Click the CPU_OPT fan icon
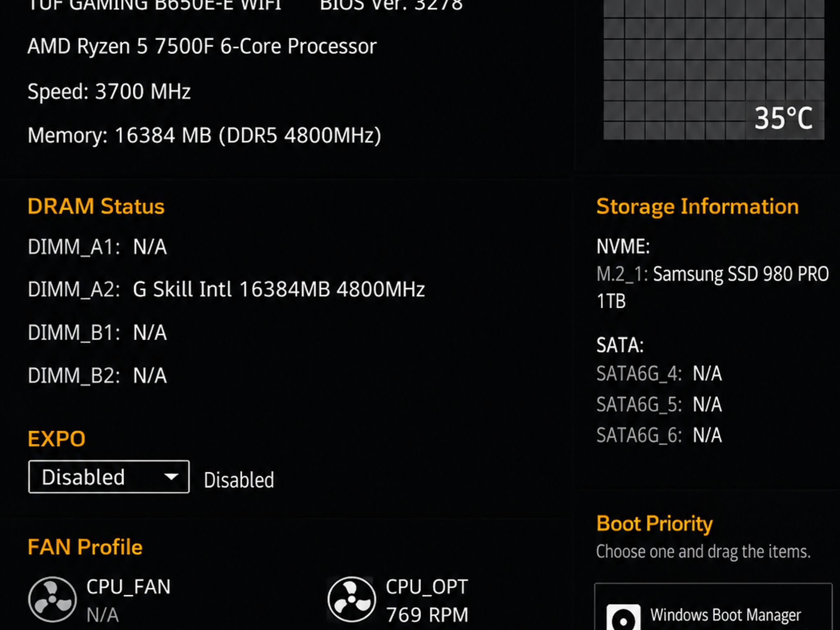 point(352,599)
